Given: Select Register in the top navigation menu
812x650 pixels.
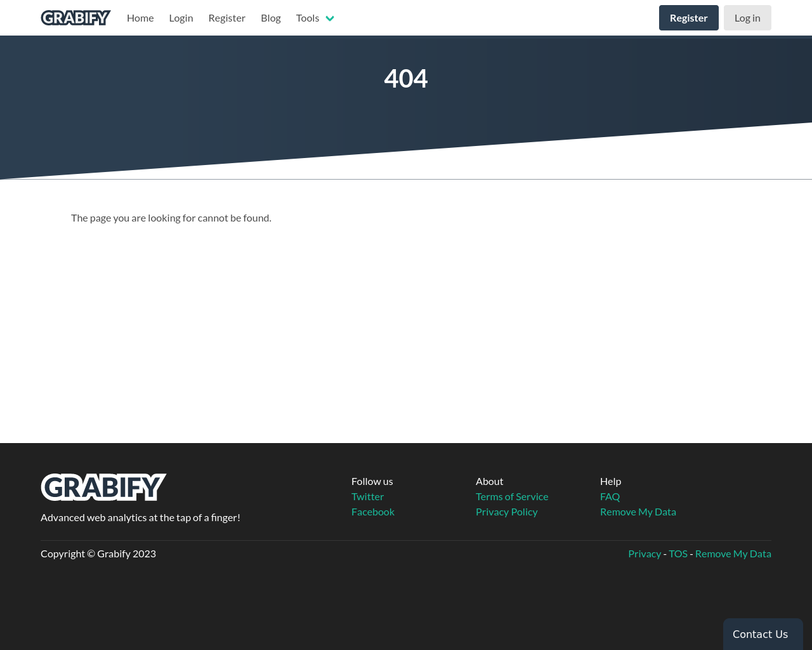Looking at the screenshot, I should pyautogui.click(x=226, y=18).
